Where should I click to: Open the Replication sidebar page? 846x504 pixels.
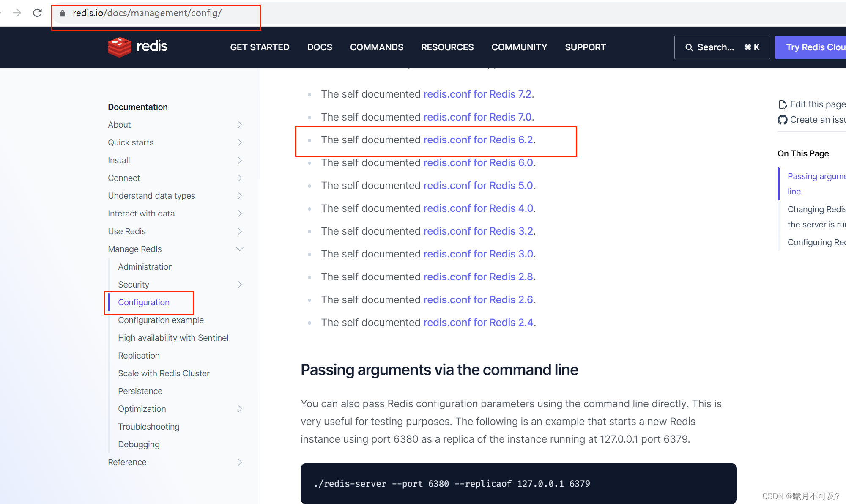click(x=139, y=356)
